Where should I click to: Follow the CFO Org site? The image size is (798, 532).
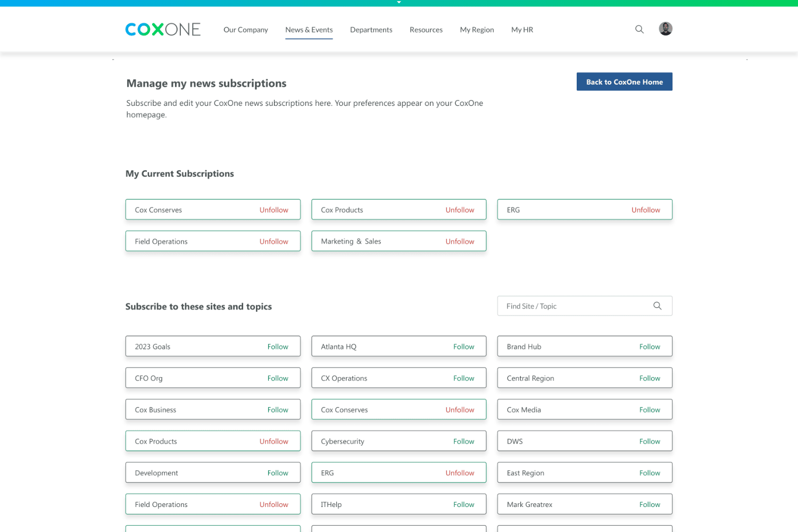click(278, 378)
